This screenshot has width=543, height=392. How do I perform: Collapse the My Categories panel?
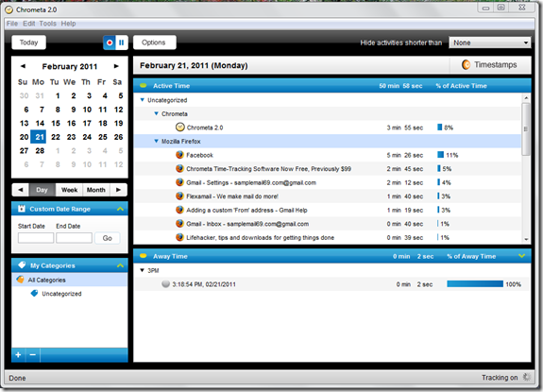click(x=120, y=265)
